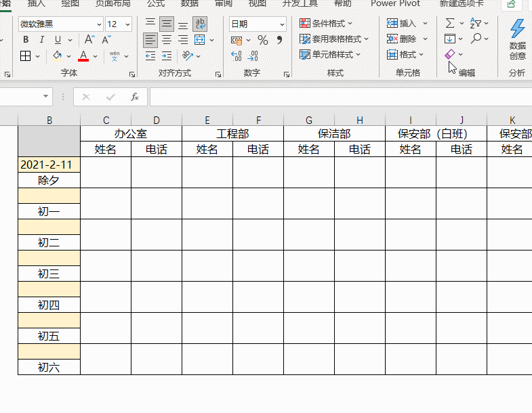Image resolution: width=532 pixels, height=413 pixels.
Task: Open number format dialog launcher
Action: coord(287,74)
